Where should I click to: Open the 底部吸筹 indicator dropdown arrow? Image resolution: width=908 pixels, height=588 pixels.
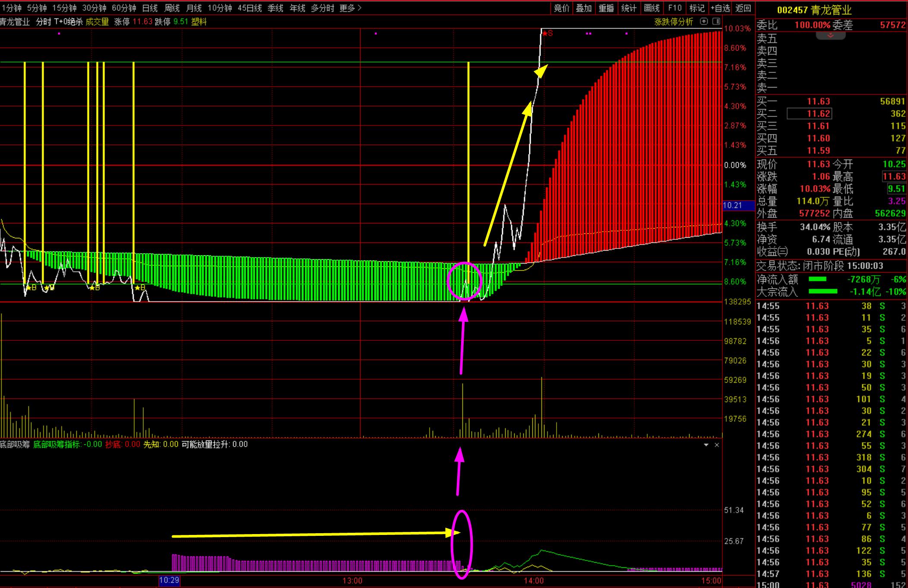pos(706,445)
